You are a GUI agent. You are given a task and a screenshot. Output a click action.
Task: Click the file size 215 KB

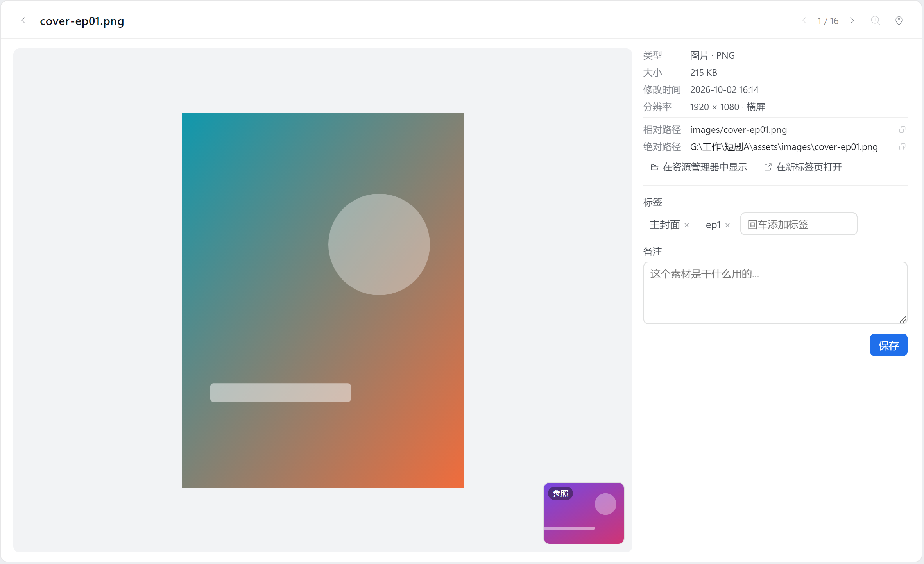(x=704, y=73)
